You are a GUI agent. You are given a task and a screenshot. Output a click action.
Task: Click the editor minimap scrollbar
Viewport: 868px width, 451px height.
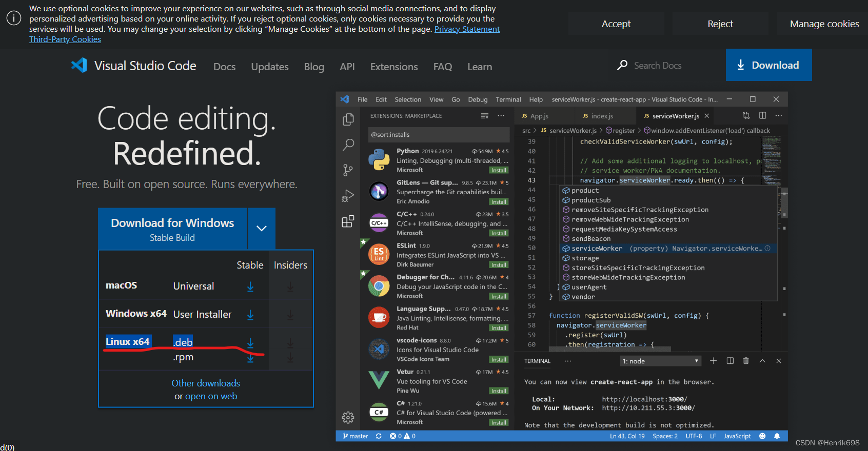click(x=784, y=202)
